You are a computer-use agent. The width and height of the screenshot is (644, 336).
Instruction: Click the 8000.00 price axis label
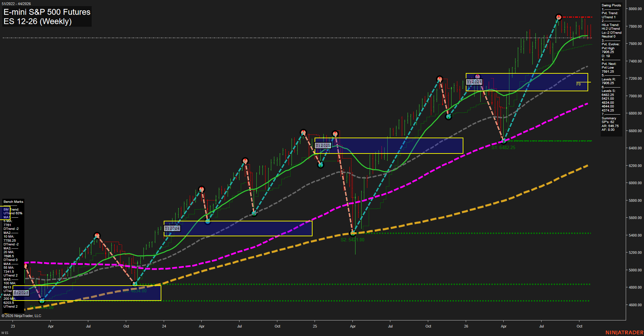tap(635, 9)
